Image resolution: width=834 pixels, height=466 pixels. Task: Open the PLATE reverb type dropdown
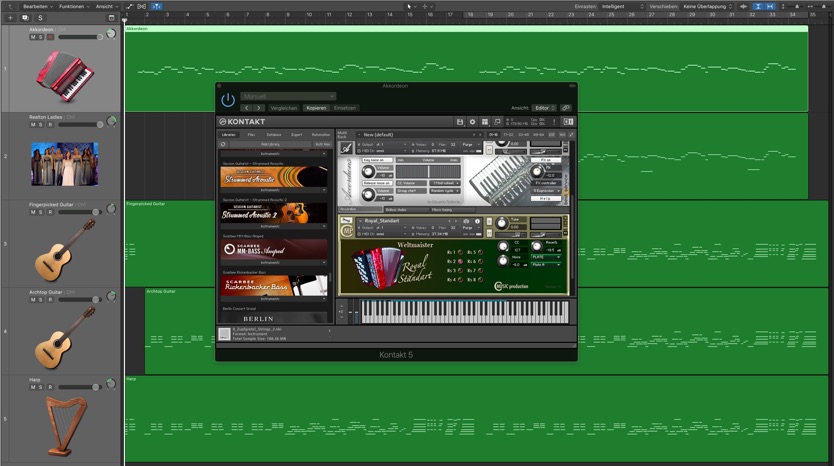pos(547,257)
